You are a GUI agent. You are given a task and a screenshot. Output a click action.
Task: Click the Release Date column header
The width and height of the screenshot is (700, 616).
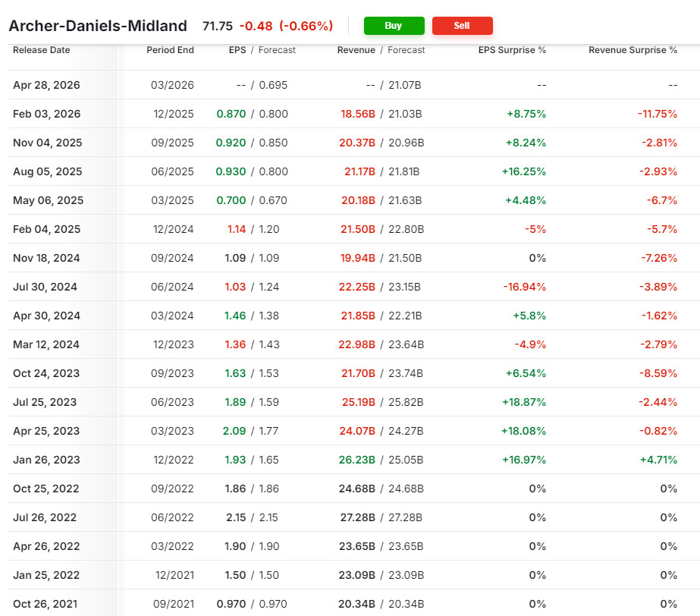pos(41,50)
